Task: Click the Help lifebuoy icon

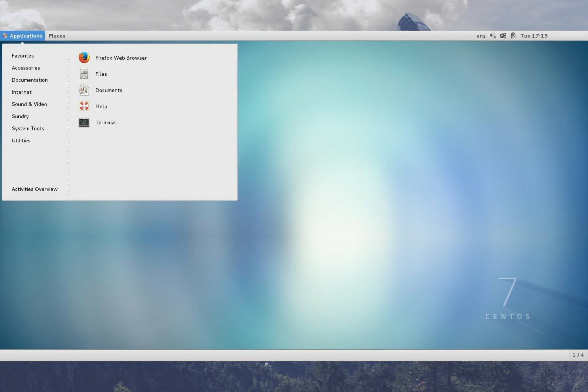Action: [x=84, y=106]
